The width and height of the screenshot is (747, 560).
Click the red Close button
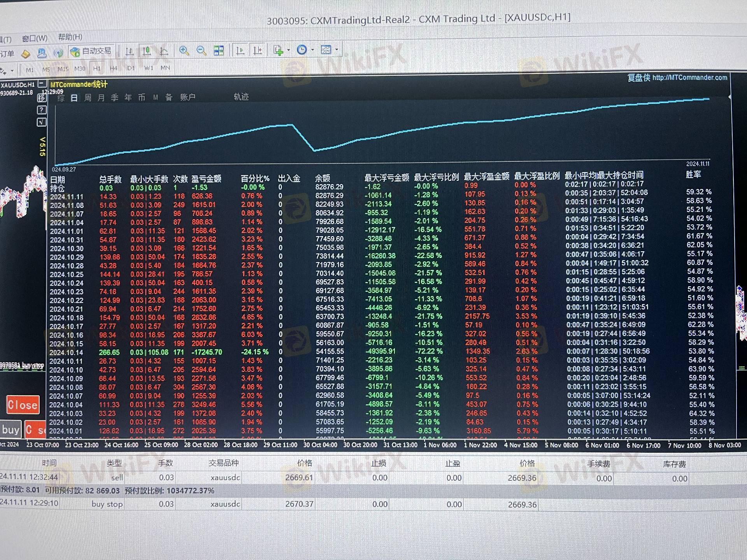tap(23, 405)
